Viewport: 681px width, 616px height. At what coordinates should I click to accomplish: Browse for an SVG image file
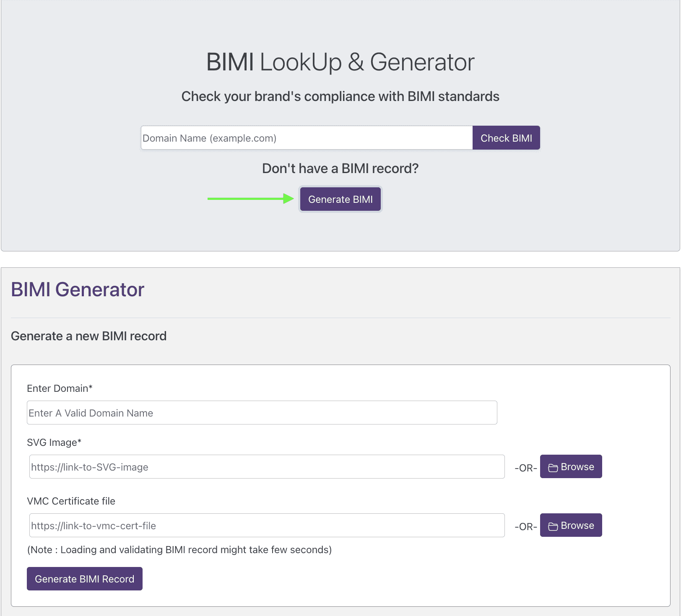coord(571,466)
